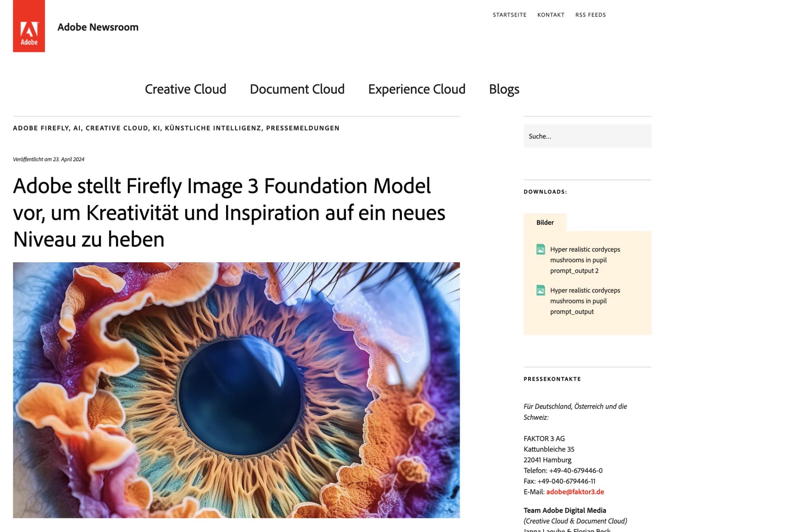Click the ADOBE FIREFLY category tag
The height and width of the screenshot is (532, 798).
point(40,128)
